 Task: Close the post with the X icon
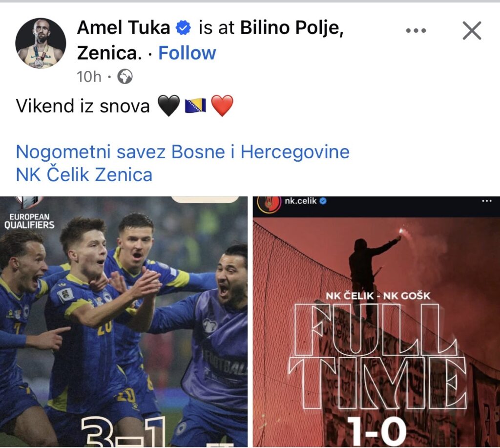(x=472, y=31)
